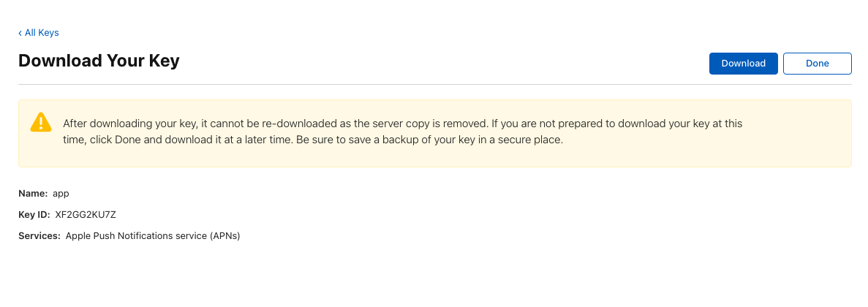This screenshot has width=868, height=307.
Task: Click the Key ID label
Action: tap(34, 215)
